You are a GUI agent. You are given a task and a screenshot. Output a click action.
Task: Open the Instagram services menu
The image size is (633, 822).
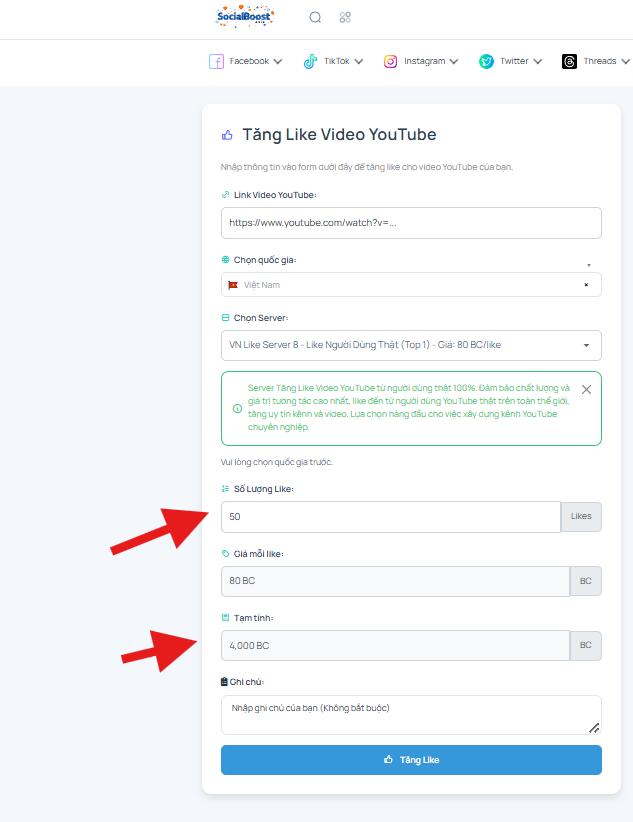[x=421, y=61]
